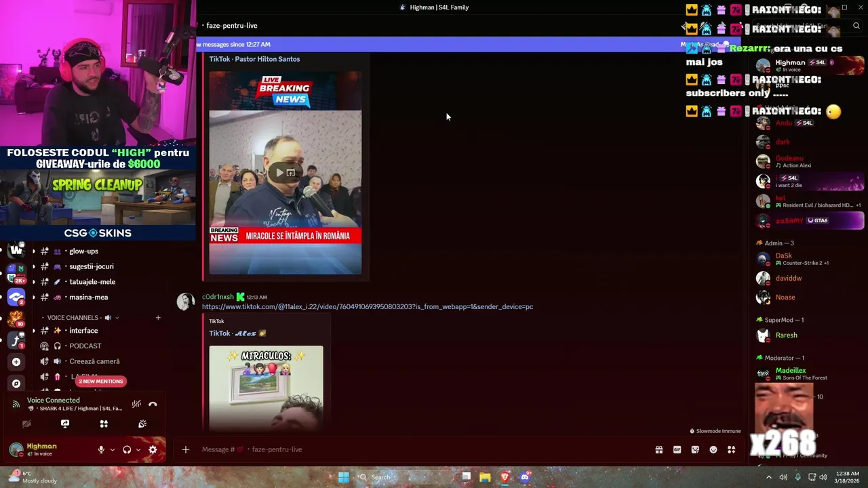Open the sticker picker

[x=695, y=449]
